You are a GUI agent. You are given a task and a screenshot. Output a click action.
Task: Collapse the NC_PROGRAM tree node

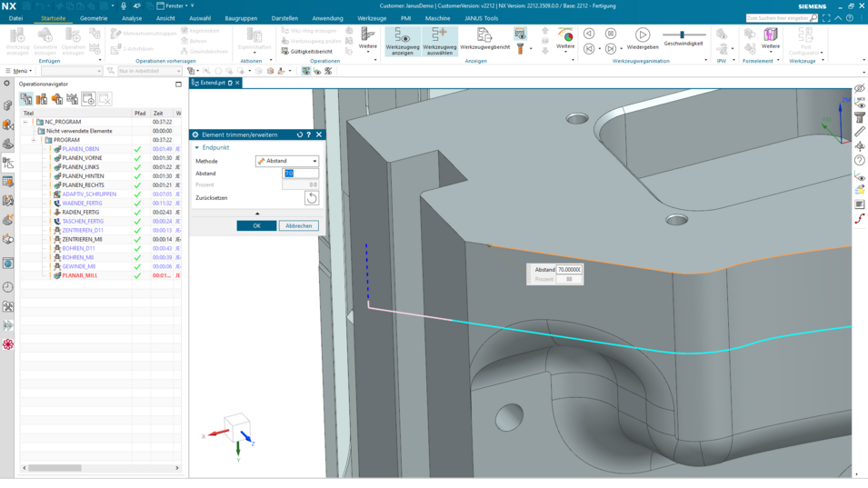click(25, 122)
